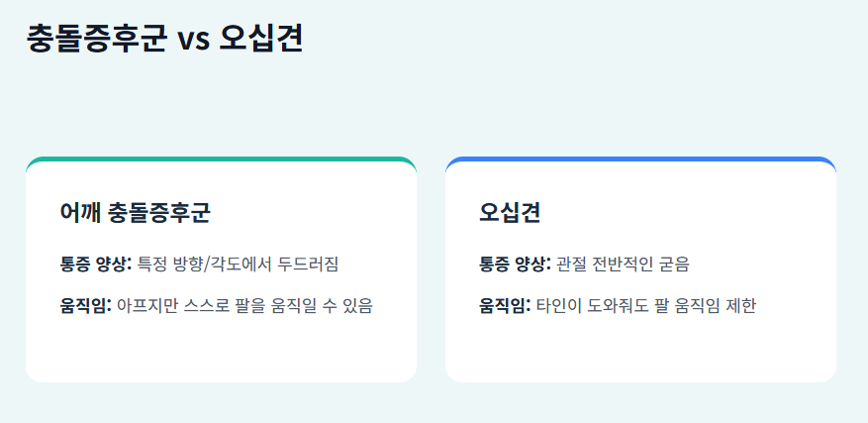Click 관절 전반적인 굳음 text
Image resolution: width=868 pixels, height=423 pixels.
[x=623, y=264]
